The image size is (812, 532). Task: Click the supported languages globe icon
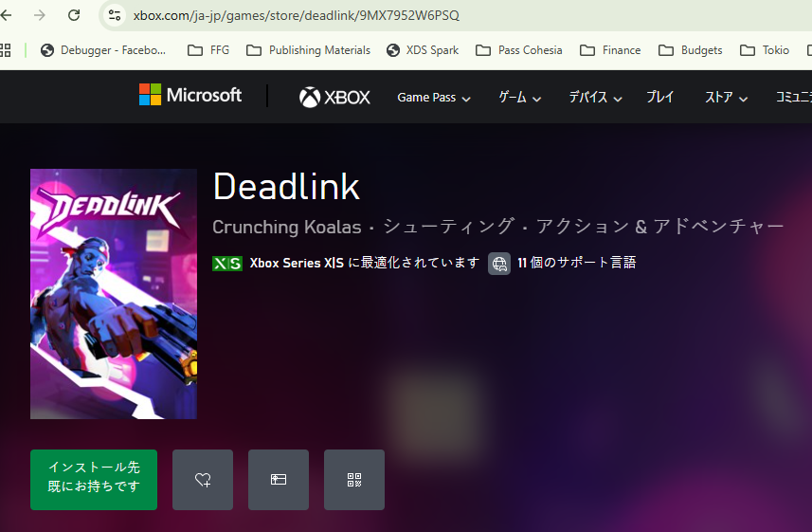coord(499,264)
